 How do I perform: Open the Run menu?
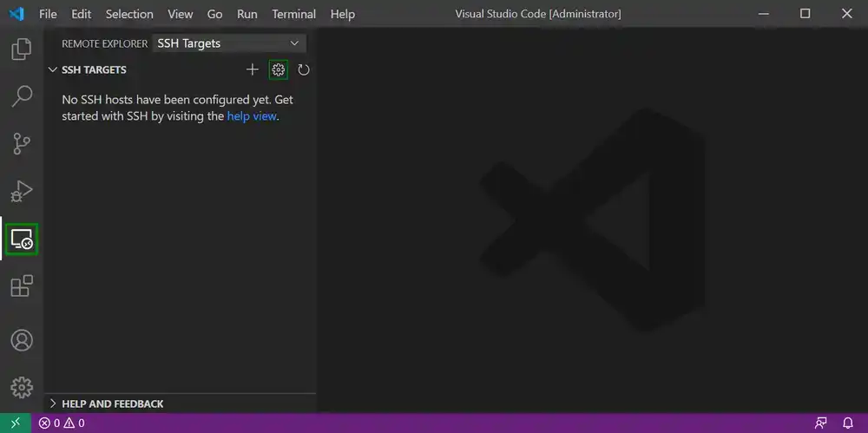click(x=247, y=14)
